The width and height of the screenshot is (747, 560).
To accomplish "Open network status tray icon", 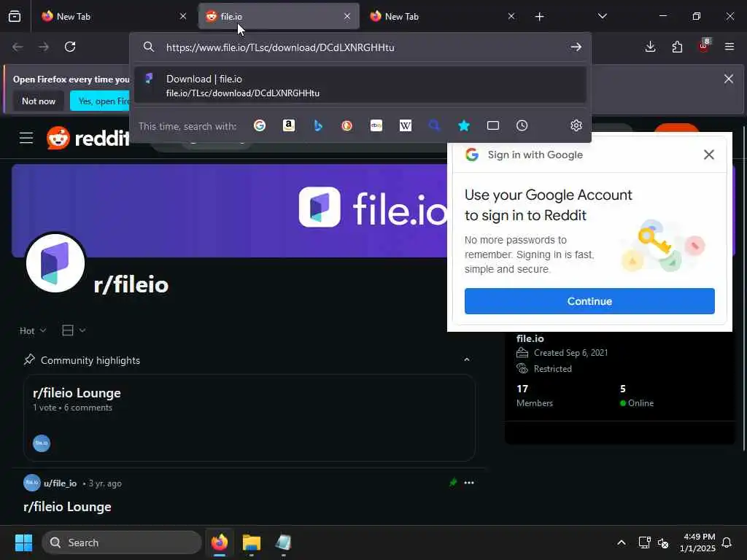I will pyautogui.click(x=644, y=542).
